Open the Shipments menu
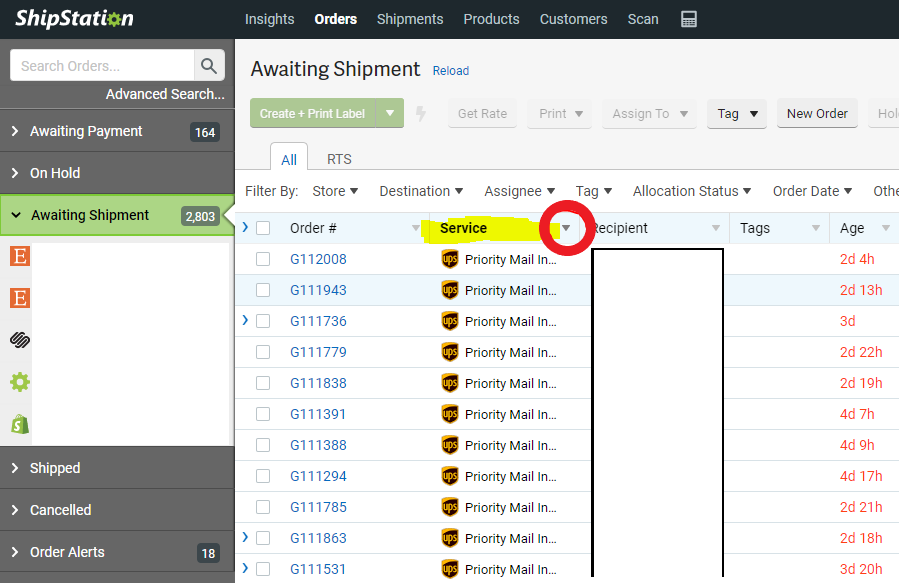The width and height of the screenshot is (899, 583). point(410,19)
